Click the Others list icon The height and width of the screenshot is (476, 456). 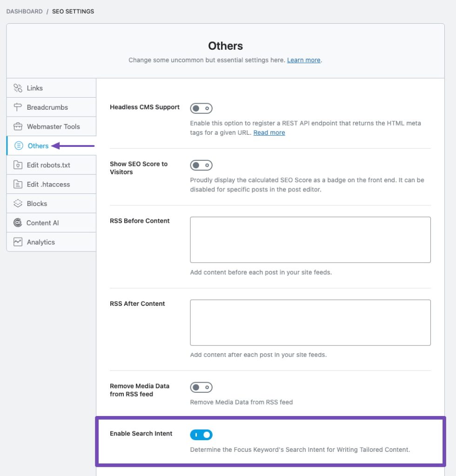(19, 146)
